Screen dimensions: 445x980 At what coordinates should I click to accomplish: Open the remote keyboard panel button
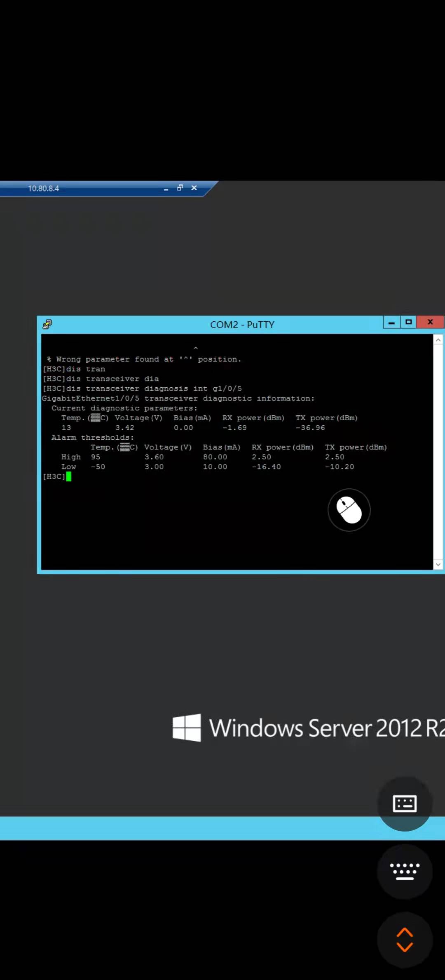pyautogui.click(x=405, y=803)
